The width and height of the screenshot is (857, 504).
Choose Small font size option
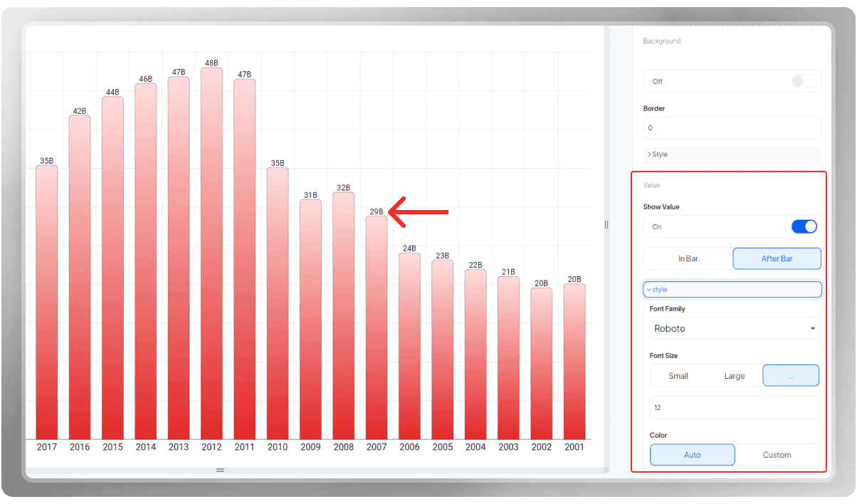click(x=678, y=376)
